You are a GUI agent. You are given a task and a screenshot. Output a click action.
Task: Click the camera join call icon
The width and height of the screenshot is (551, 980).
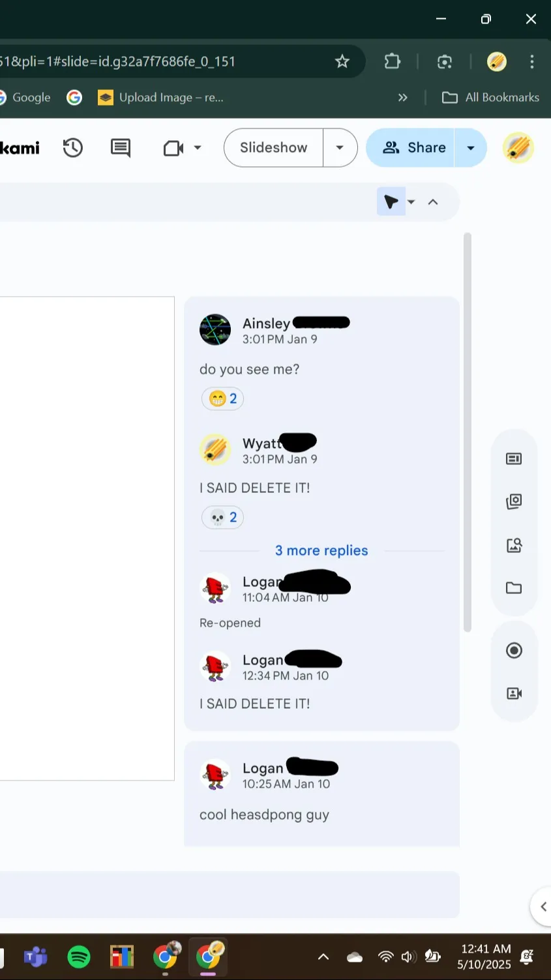tap(173, 148)
